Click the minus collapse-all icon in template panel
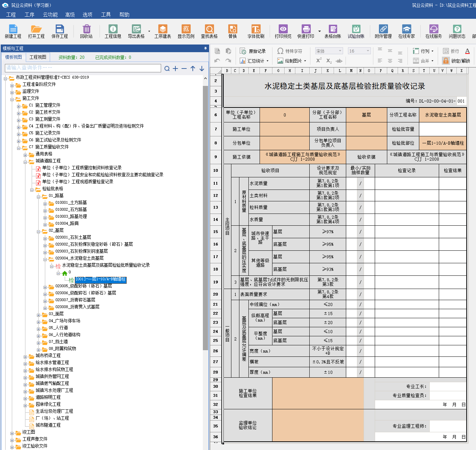Image resolution: width=476 pixels, height=450 pixels. (x=184, y=69)
